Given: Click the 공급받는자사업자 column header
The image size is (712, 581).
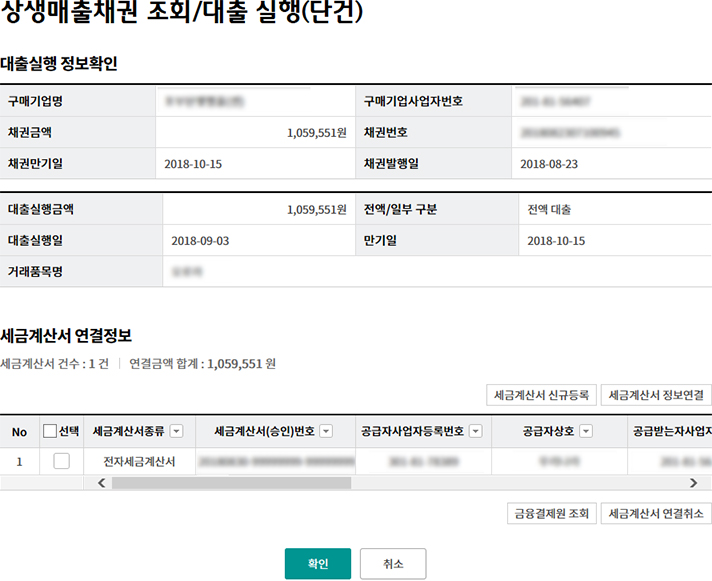Looking at the screenshot, I should [x=671, y=432].
